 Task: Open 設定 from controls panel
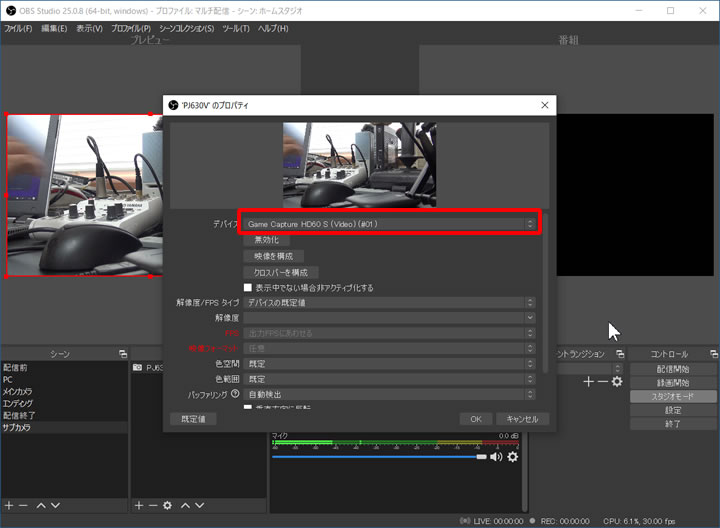click(x=673, y=410)
